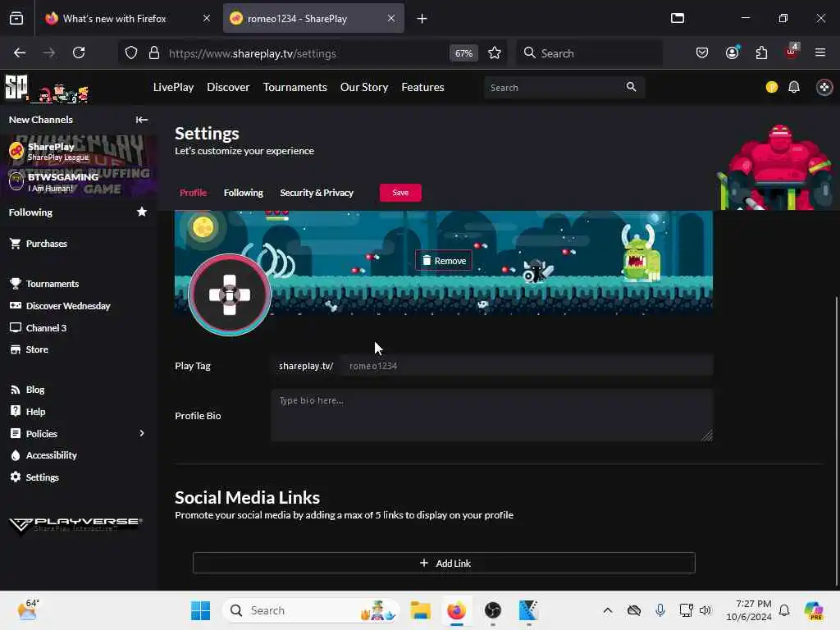The width and height of the screenshot is (840, 630).
Task: Open File Explorer from the taskbar
Action: tap(421, 610)
